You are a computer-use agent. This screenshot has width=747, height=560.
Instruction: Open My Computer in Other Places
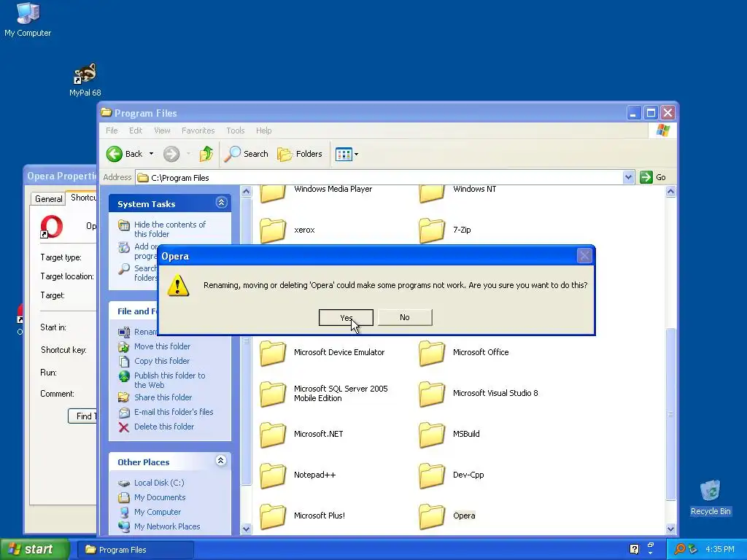pos(158,513)
